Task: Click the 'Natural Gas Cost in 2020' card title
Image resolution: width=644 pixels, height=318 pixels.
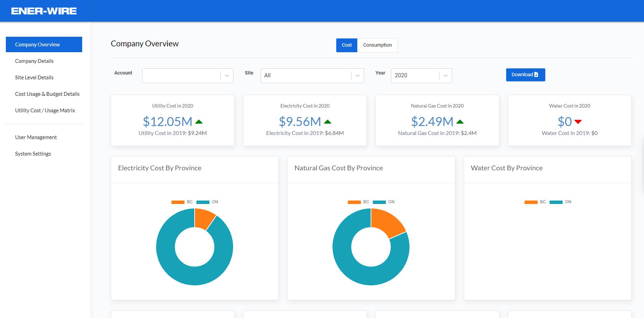Action: coord(437,106)
